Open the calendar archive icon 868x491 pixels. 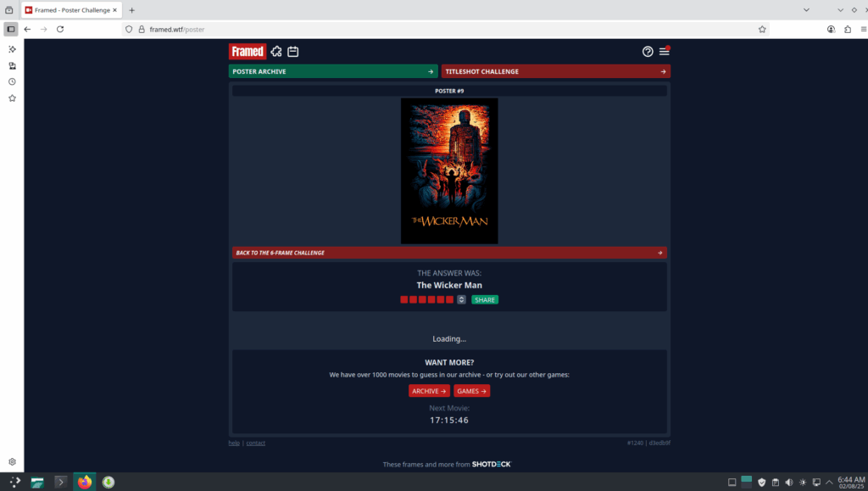[x=292, y=52]
